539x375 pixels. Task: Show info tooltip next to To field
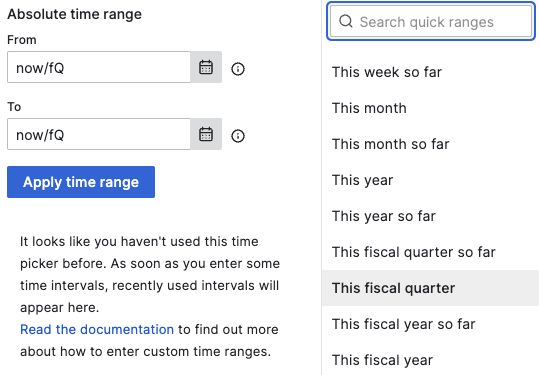(x=238, y=136)
